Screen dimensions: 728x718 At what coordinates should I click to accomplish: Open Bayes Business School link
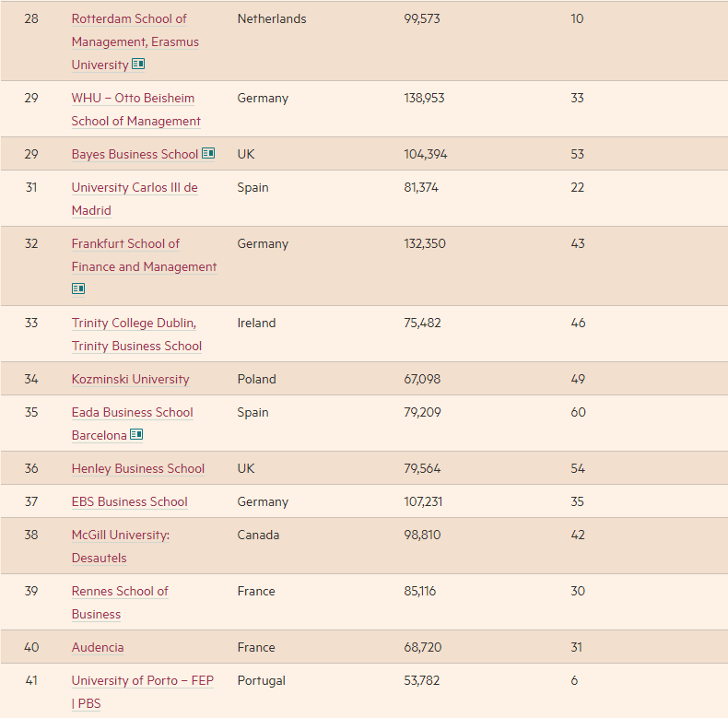click(x=135, y=154)
